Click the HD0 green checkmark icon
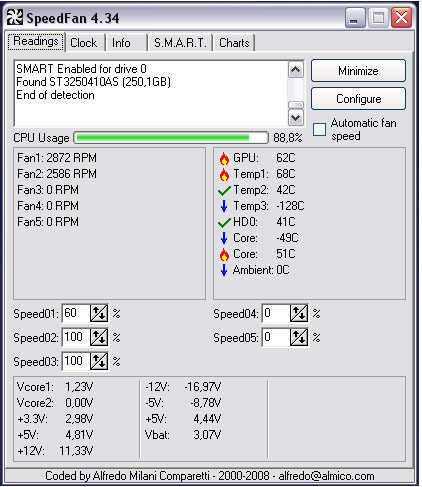Viewport: 422px width, 487px height. pyautogui.click(x=224, y=222)
